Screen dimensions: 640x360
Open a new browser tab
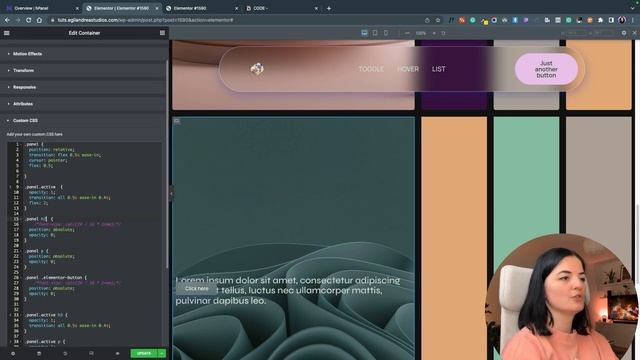329,8
